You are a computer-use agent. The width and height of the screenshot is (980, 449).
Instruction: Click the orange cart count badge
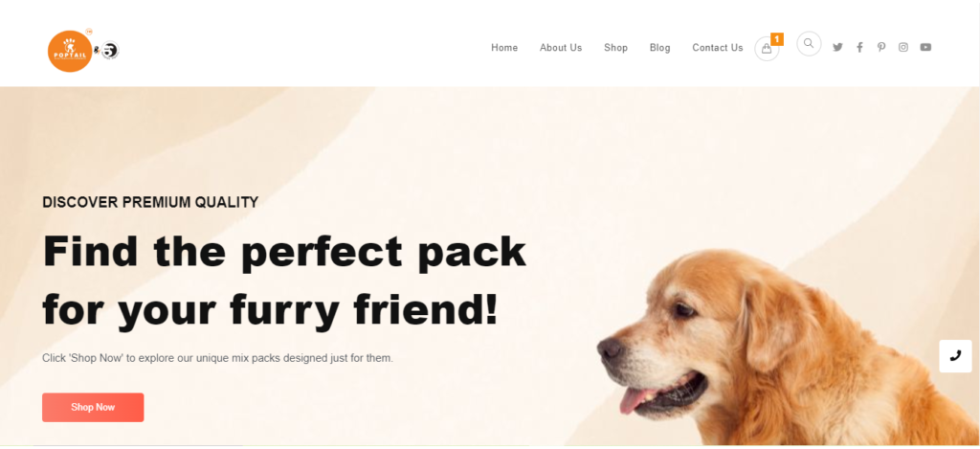tap(777, 39)
